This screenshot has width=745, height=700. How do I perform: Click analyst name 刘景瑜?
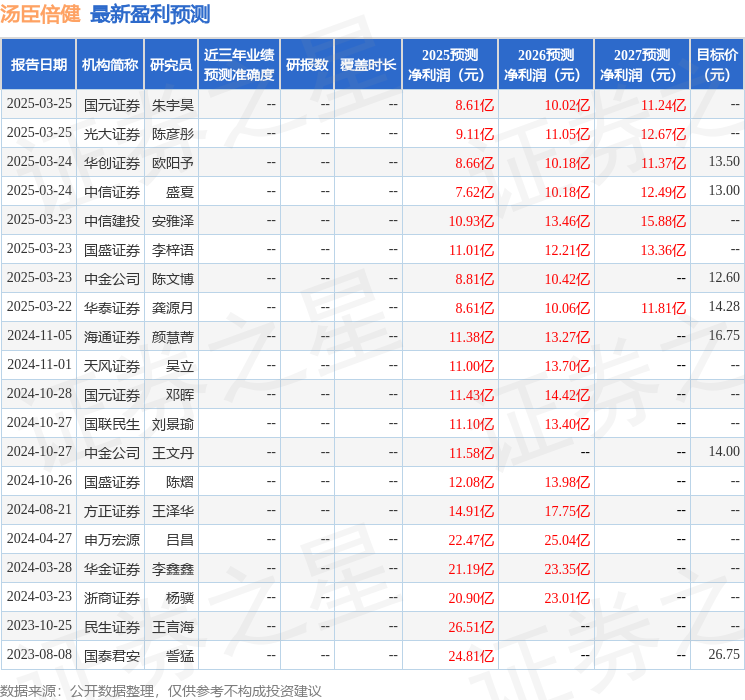click(x=173, y=424)
